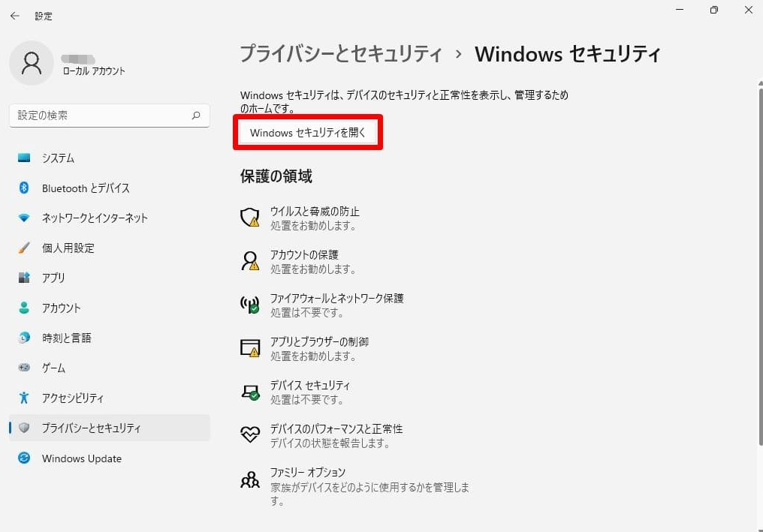Click the アカウントの保護 person warning icon

(250, 261)
